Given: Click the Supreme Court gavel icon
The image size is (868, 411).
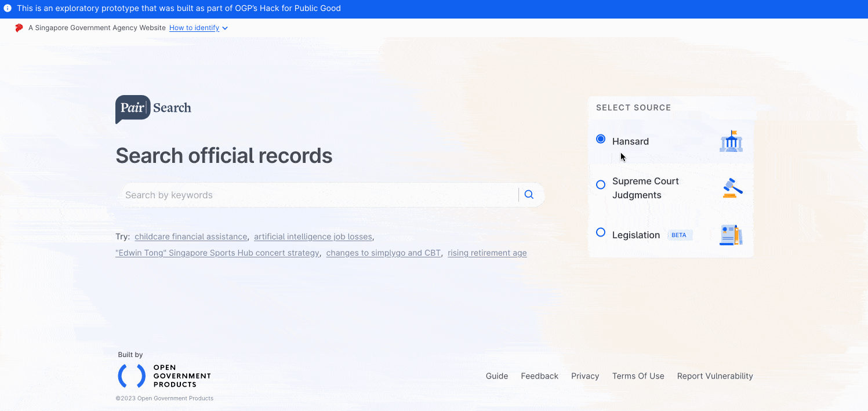Looking at the screenshot, I should pos(732,188).
